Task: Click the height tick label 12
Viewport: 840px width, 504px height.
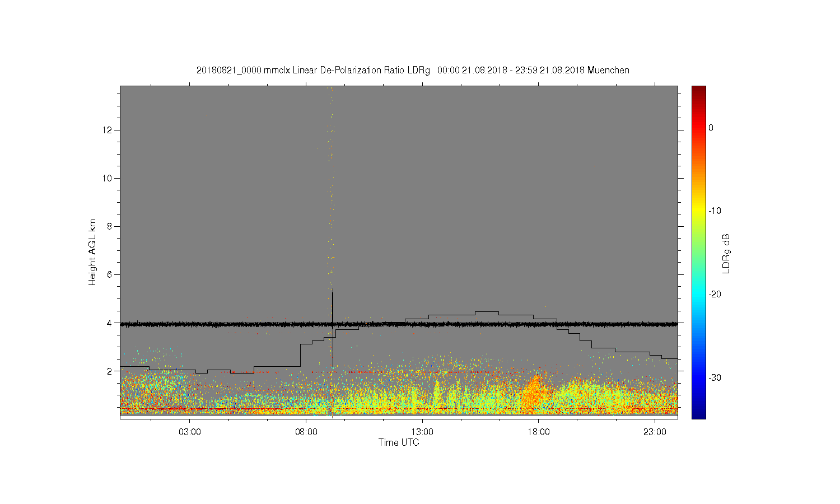Action: pos(108,130)
